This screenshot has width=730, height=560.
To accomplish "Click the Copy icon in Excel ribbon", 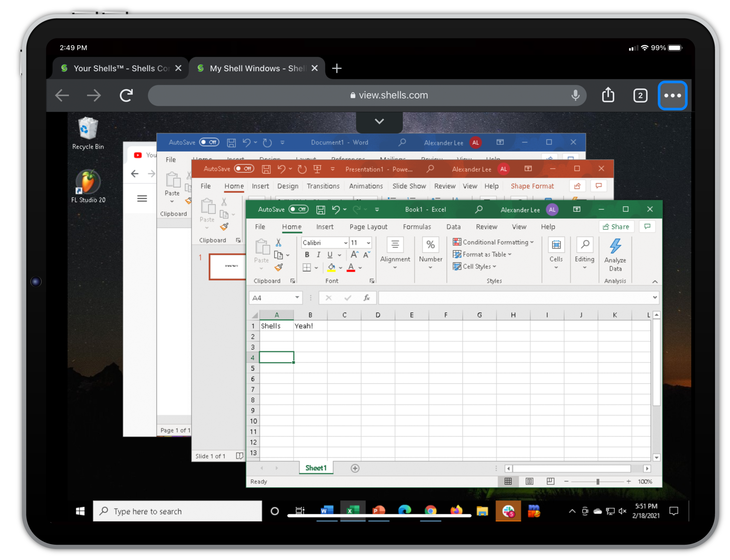I will 278,255.
